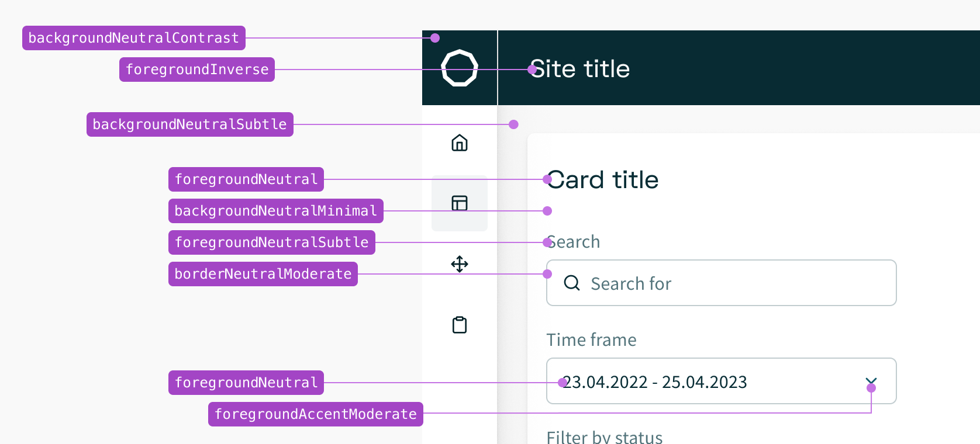Expand the Time frame dropdown chevron
Viewport: 980px width, 444px height.
point(871,381)
